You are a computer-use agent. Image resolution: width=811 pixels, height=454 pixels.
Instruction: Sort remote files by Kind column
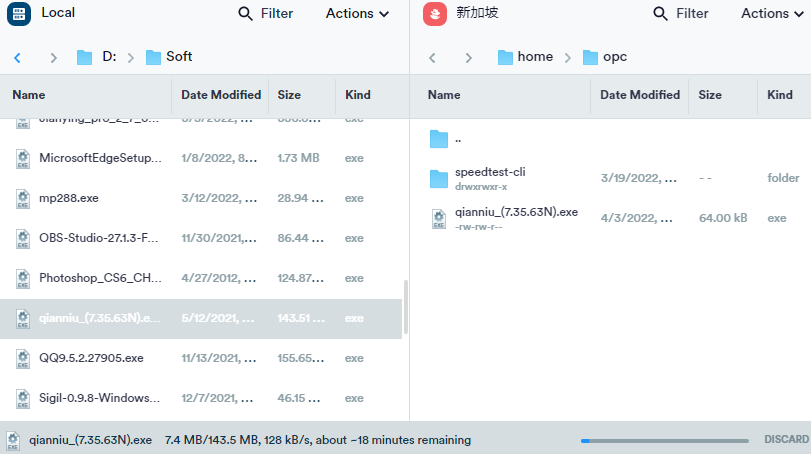click(779, 95)
